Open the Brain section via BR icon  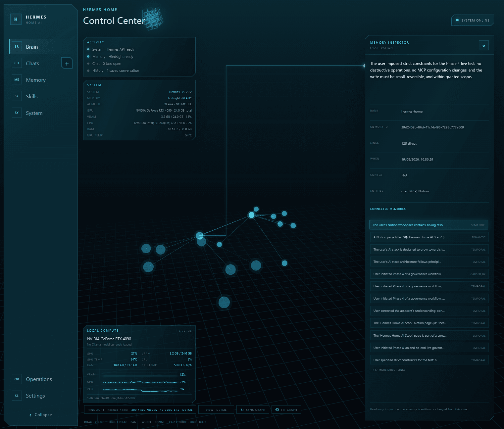(x=17, y=47)
